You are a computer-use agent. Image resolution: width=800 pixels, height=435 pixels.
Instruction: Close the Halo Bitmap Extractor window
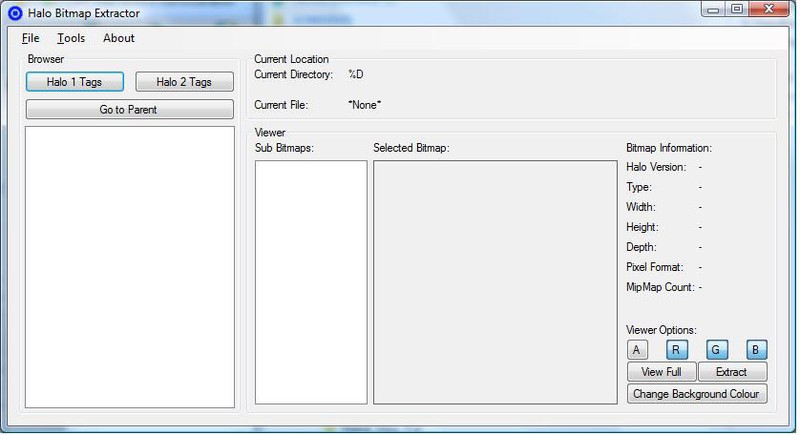pyautogui.click(x=769, y=10)
